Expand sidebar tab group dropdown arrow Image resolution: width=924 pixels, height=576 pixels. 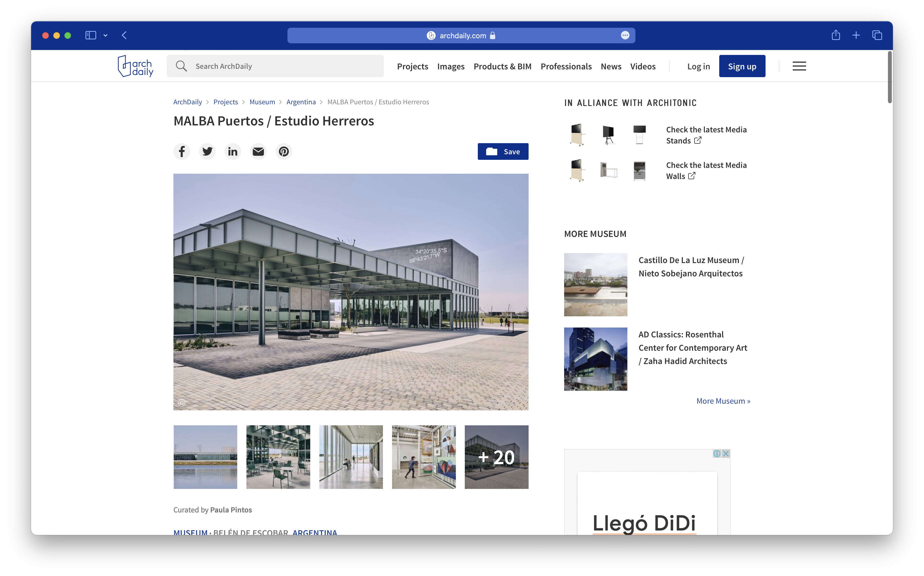105,36
